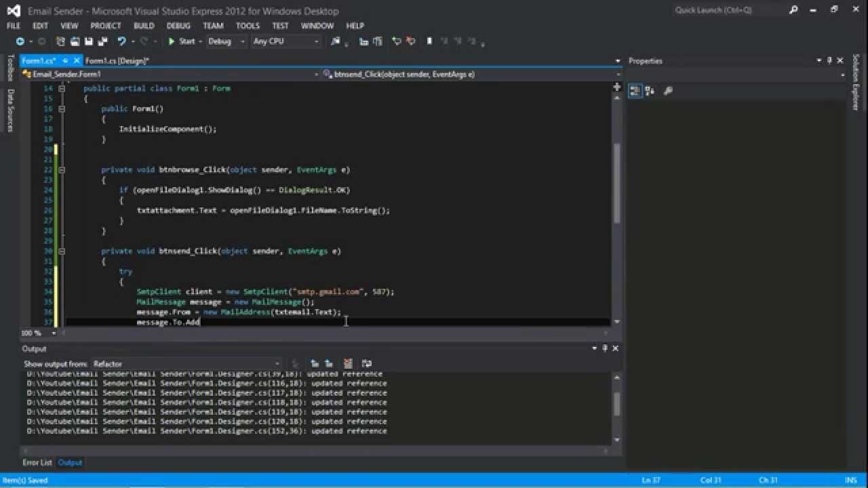Viewport: 868px width, 488px height.
Task: Open the Show output from Refactor dropdown
Action: tap(186, 364)
